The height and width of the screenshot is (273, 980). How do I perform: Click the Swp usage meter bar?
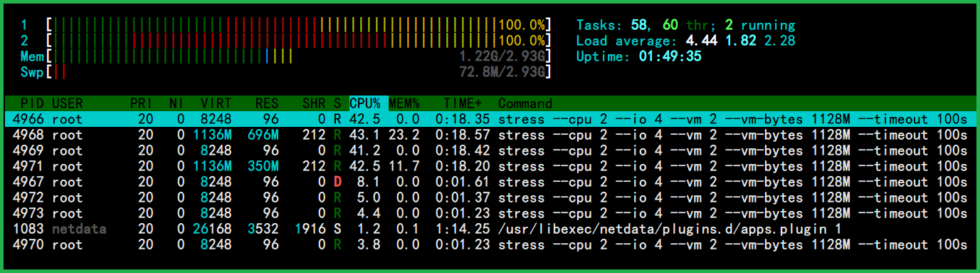299,72
